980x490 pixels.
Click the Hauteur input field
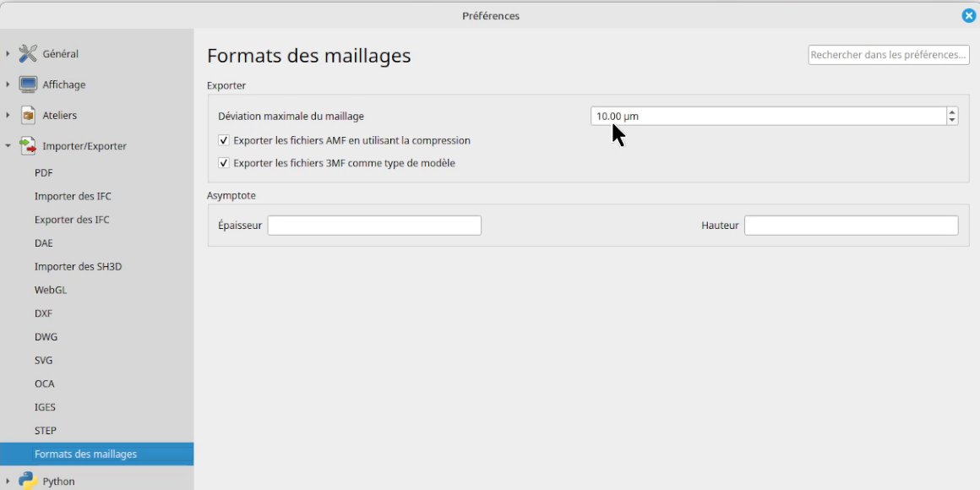pos(852,226)
